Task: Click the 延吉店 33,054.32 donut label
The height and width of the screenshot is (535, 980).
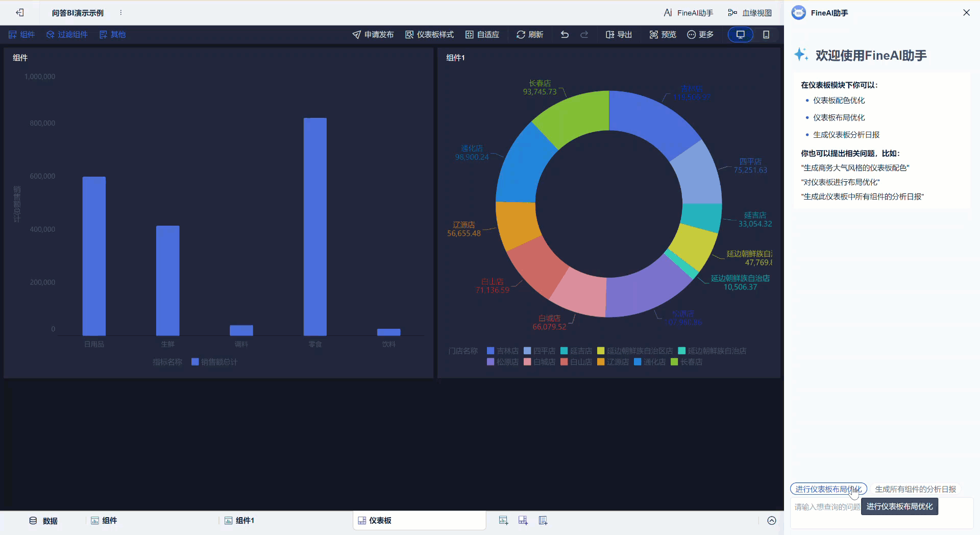Action: 755,220
